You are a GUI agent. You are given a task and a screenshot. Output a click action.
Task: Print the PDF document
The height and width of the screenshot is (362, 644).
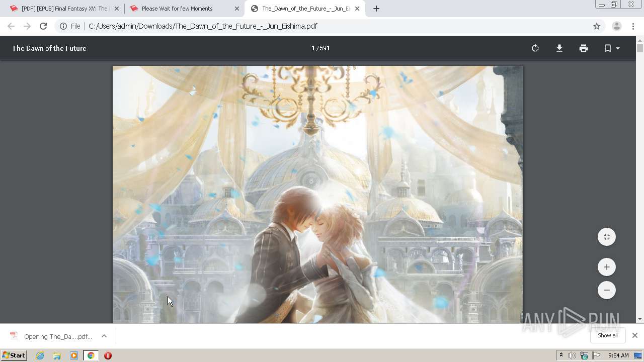[584, 48]
